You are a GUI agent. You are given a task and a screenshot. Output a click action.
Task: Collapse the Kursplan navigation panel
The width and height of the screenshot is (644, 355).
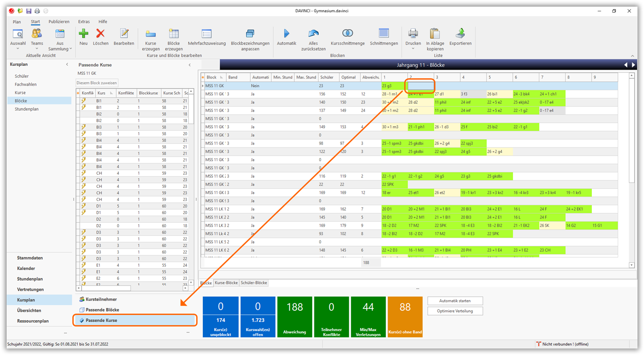pos(67,65)
